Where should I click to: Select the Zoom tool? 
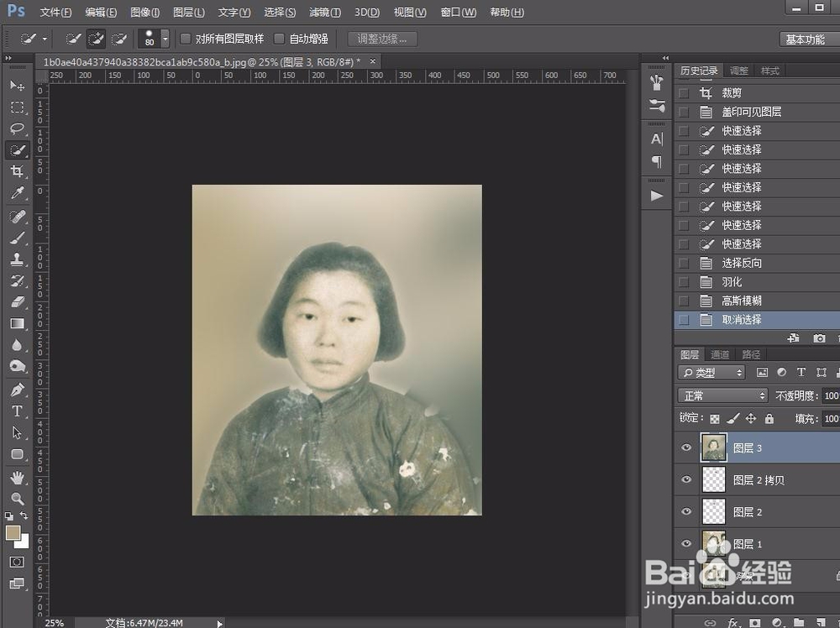[17, 499]
